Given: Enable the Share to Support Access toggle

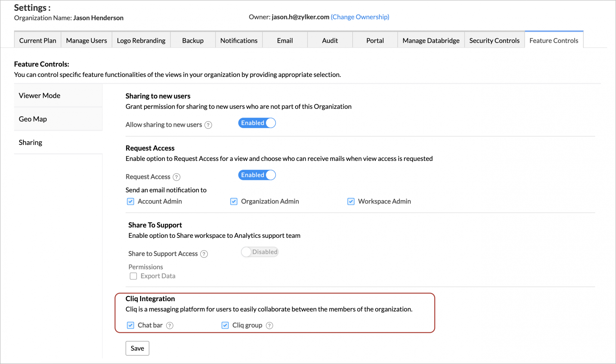Looking at the screenshot, I should pyautogui.click(x=260, y=252).
